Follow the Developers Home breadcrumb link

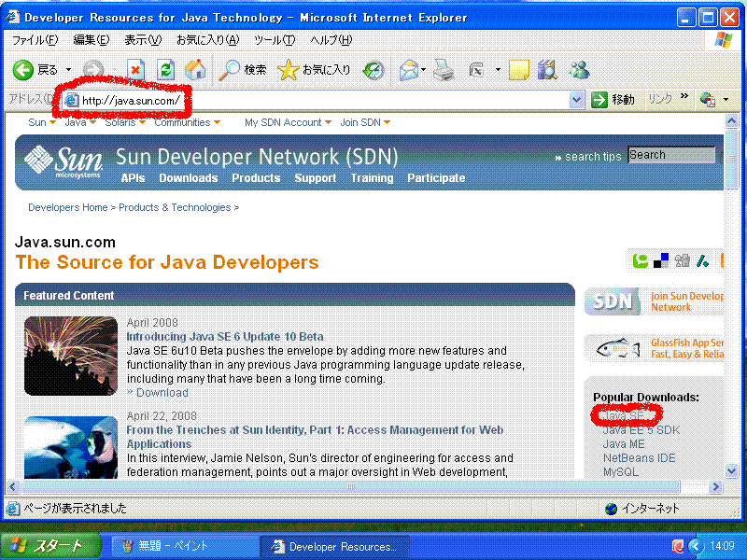[x=67, y=207]
